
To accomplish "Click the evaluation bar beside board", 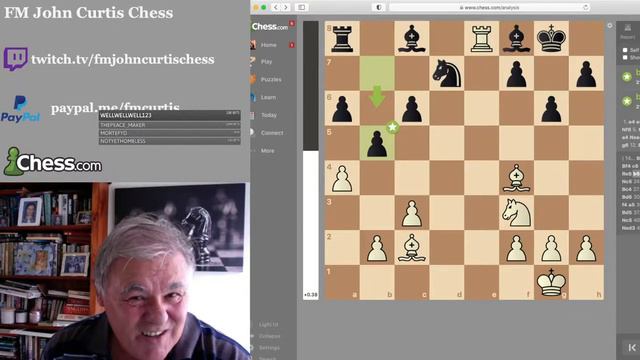I will click(311, 160).
